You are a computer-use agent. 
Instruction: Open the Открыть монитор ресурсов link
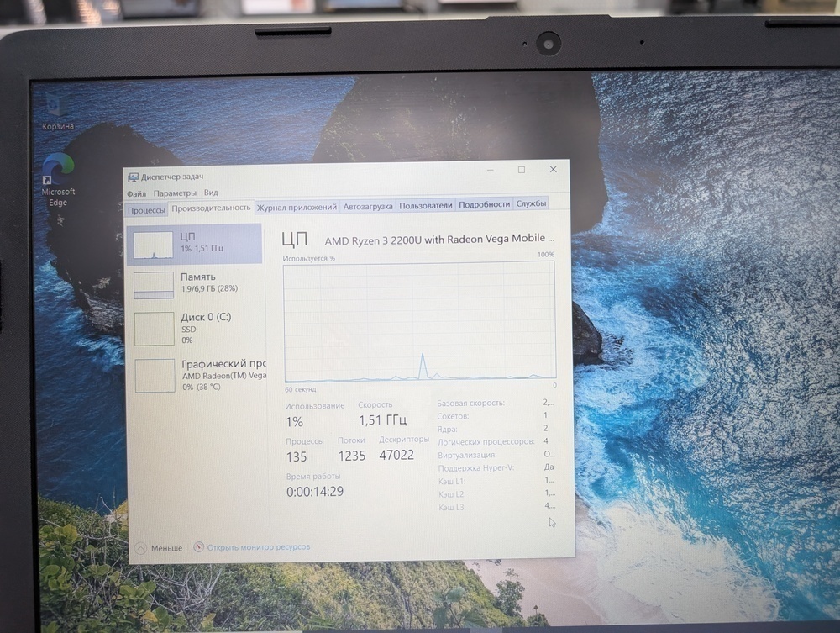click(258, 547)
